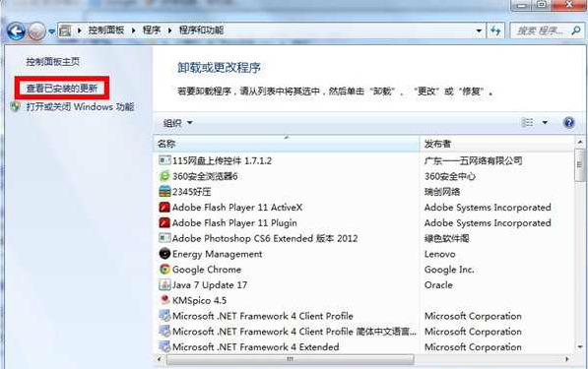Screen dimensions: 588x369
Task: Click horizontal scrollbar right arrow
Action: [x=566, y=359]
